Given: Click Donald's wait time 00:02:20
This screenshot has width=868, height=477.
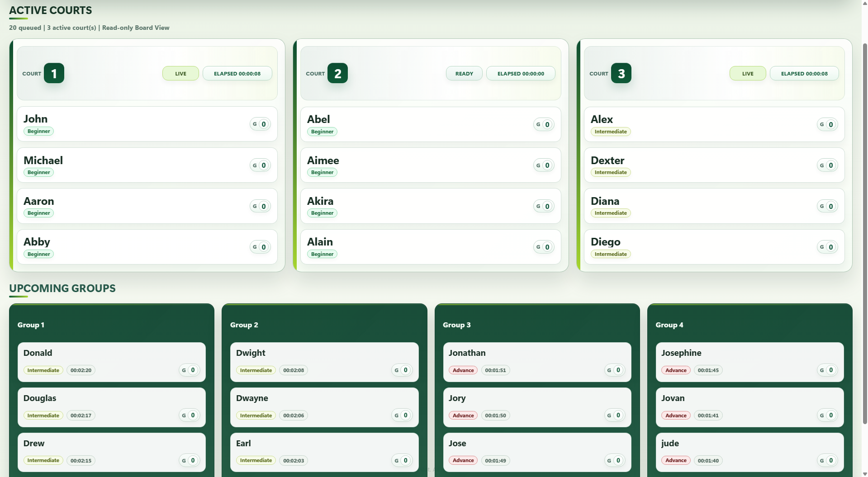Looking at the screenshot, I should click(x=81, y=370).
